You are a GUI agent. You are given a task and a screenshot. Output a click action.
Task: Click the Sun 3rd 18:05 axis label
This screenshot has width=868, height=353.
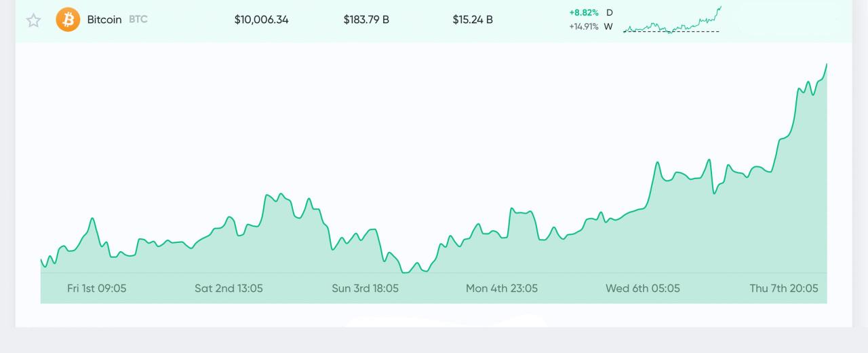click(365, 289)
